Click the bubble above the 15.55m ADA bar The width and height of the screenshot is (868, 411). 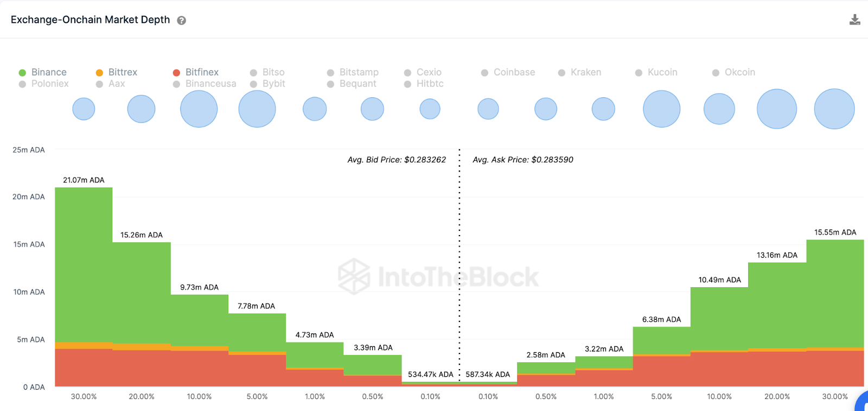[x=834, y=109]
